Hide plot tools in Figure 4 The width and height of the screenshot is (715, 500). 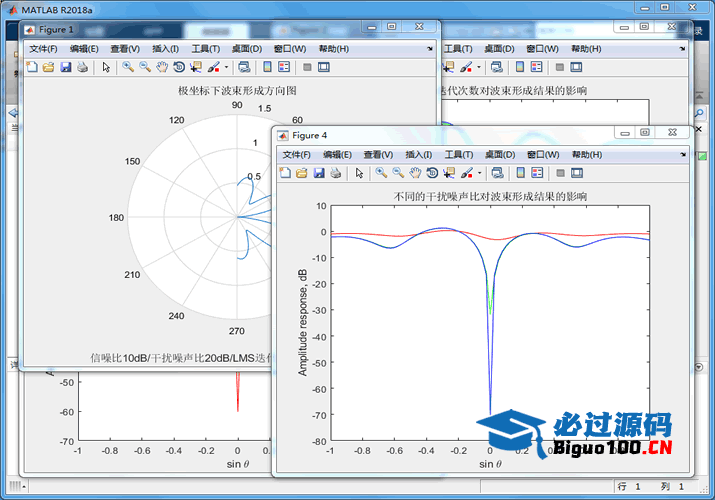click(x=560, y=173)
